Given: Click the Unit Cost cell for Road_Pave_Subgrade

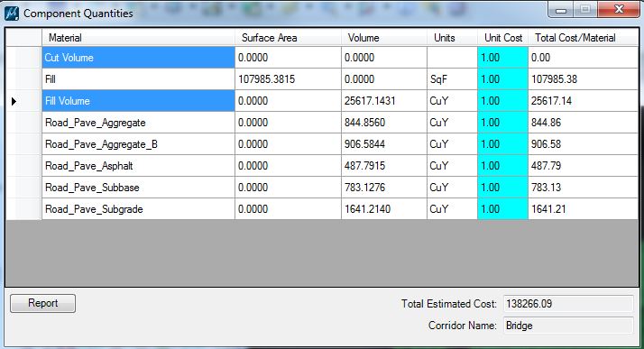Looking at the screenshot, I should [502, 209].
